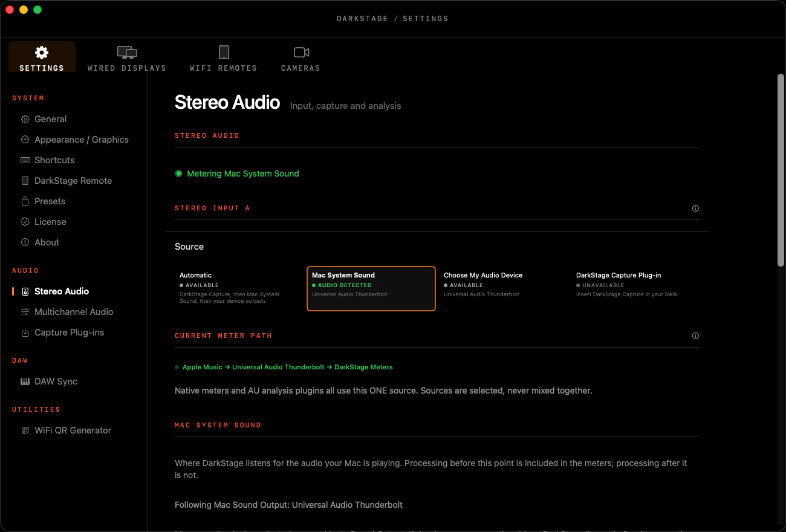The height and width of the screenshot is (532, 786).
Task: Click the 'Input, capture and analysis' subtitle
Action: [x=346, y=106]
